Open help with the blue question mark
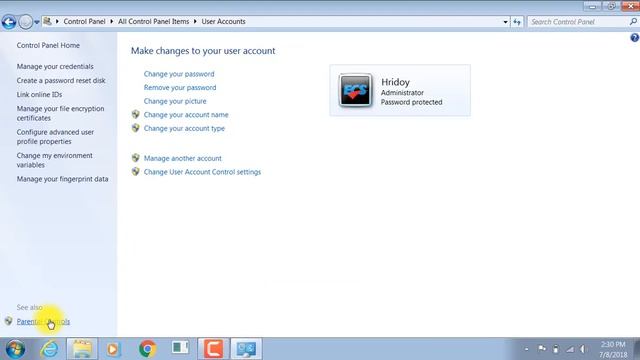This screenshot has width=640, height=360. [634, 38]
